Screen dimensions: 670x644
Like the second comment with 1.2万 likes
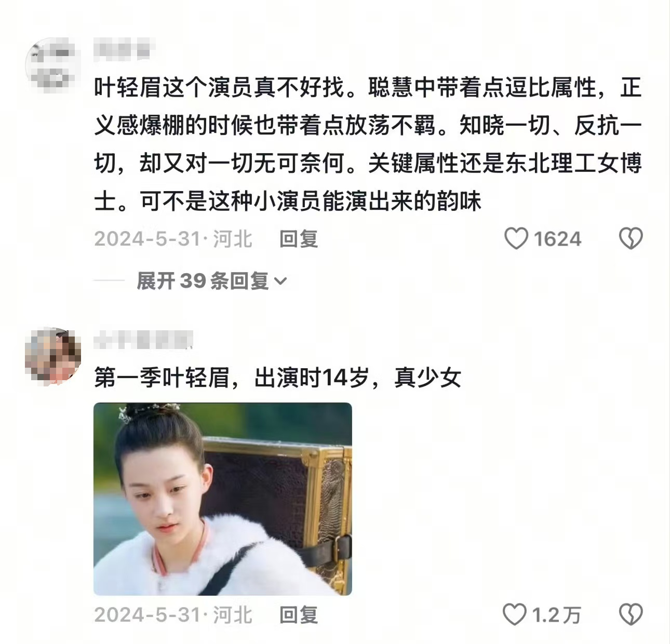pyautogui.click(x=515, y=615)
